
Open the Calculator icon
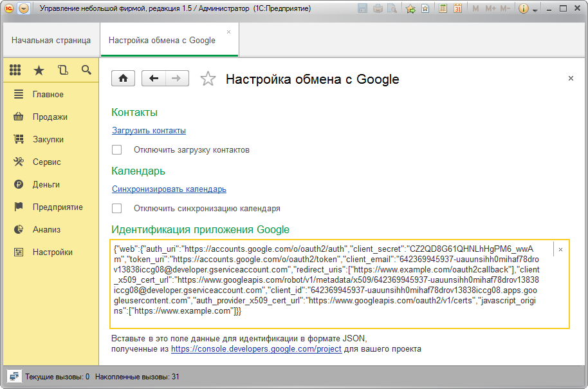point(443,8)
